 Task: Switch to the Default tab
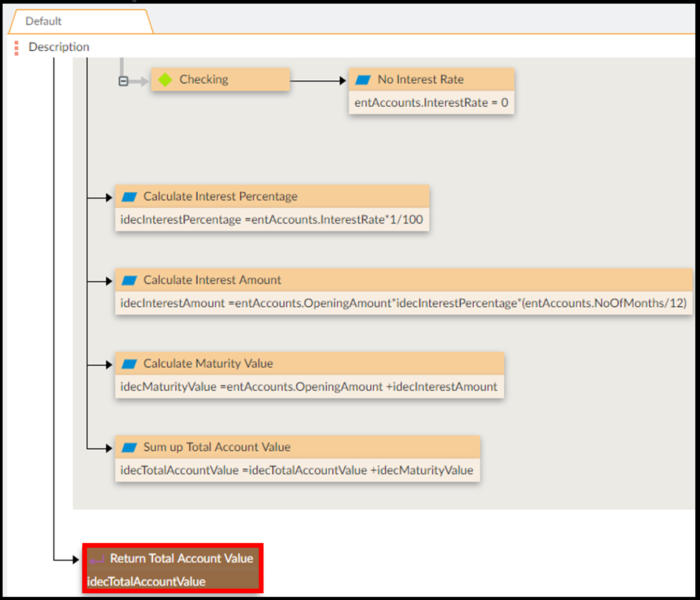click(81, 21)
